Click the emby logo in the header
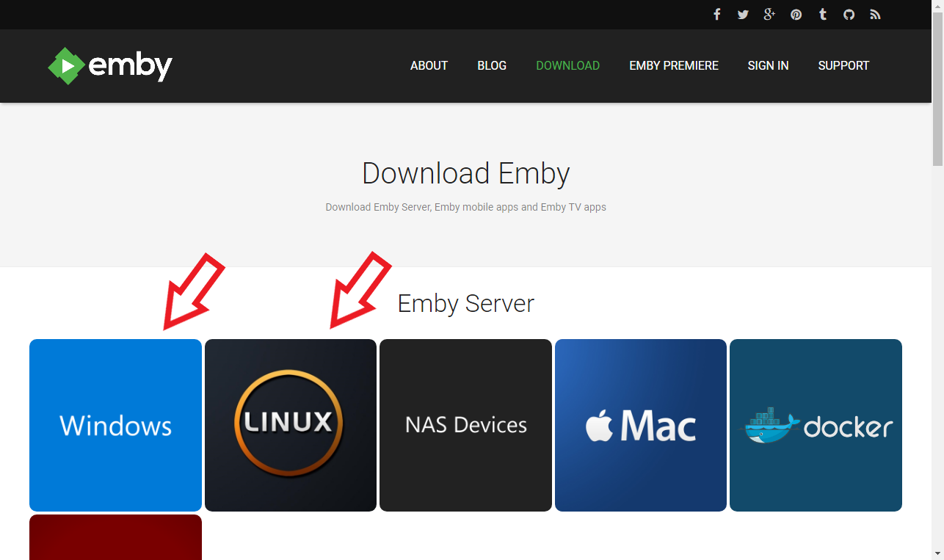This screenshot has width=944, height=560. point(110,66)
